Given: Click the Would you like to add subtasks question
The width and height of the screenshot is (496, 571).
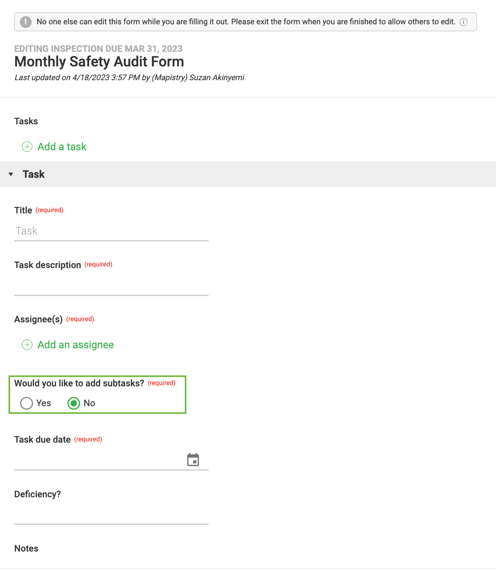Looking at the screenshot, I should click(x=79, y=383).
